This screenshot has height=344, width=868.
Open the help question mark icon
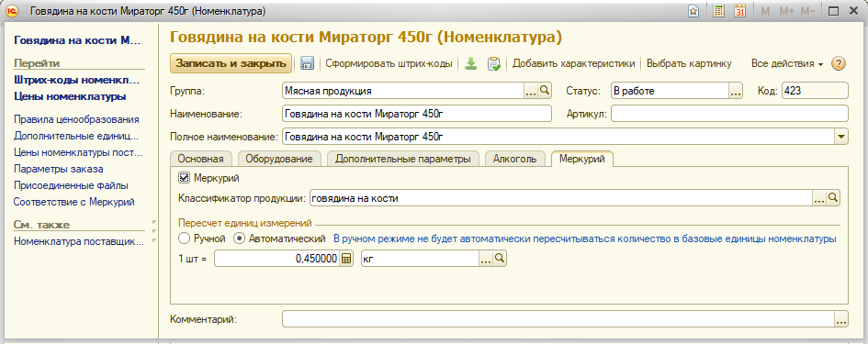[x=839, y=63]
